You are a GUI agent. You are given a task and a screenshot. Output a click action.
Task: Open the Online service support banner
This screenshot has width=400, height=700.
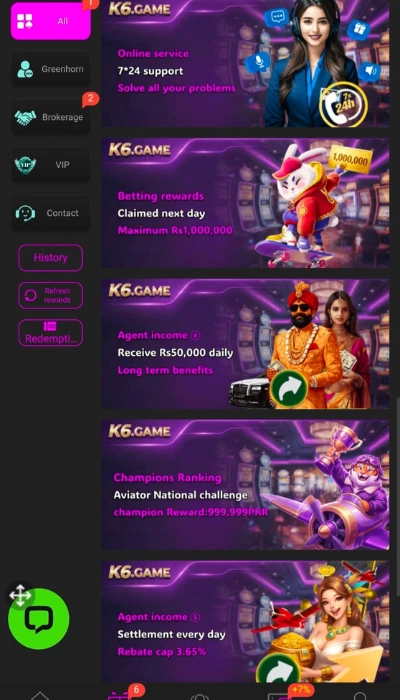tap(245, 63)
